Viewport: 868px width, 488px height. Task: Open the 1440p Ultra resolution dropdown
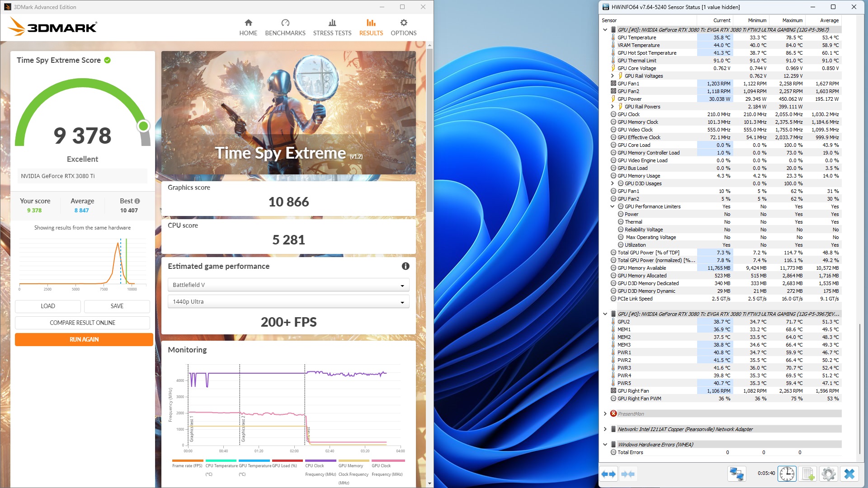288,301
